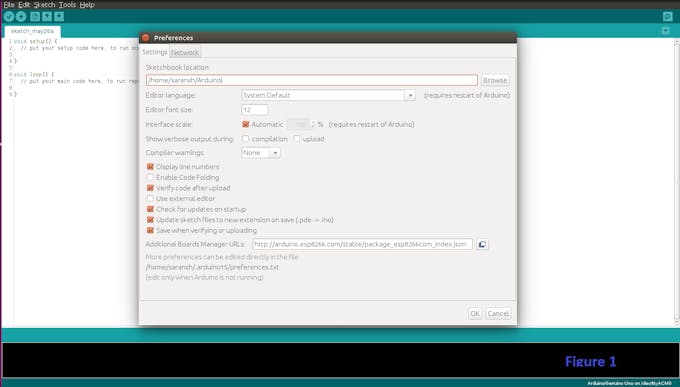
Task: Switch to the Network tab
Action: point(185,52)
